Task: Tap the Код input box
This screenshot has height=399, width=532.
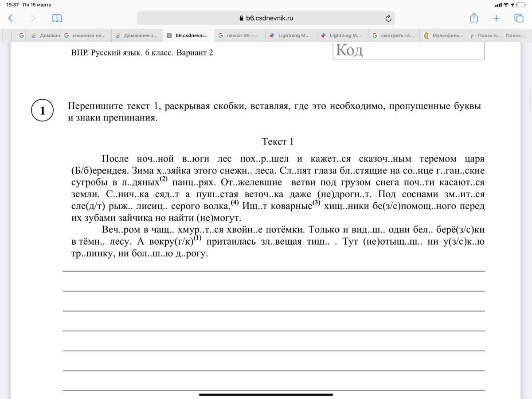Action: pyautogui.click(x=408, y=51)
